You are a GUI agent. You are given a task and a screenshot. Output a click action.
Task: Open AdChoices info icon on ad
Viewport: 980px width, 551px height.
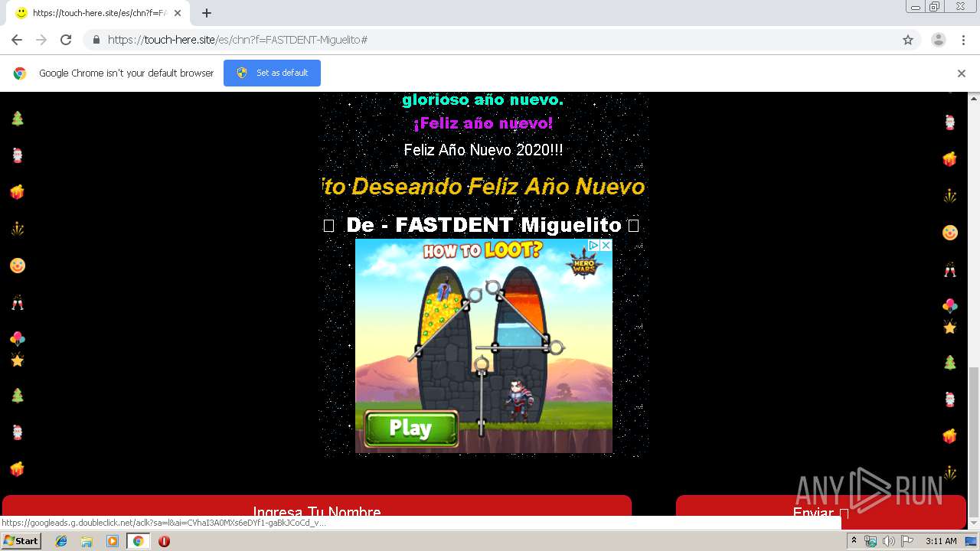(x=593, y=245)
